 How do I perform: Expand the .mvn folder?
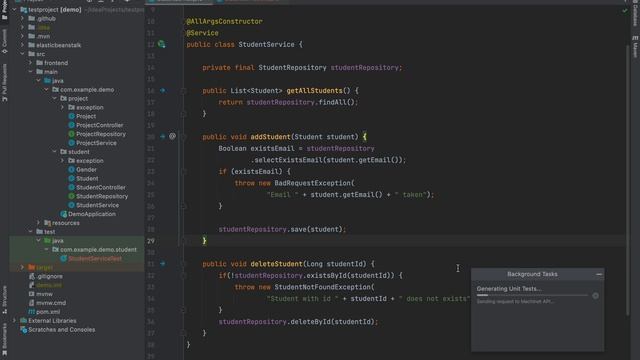point(22,36)
